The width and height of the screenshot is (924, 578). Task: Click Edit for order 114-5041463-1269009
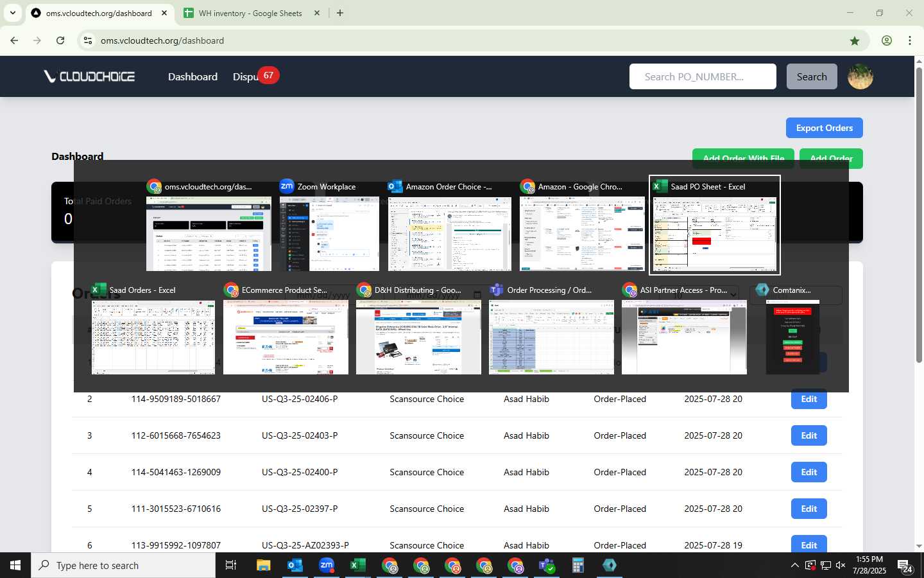point(809,472)
